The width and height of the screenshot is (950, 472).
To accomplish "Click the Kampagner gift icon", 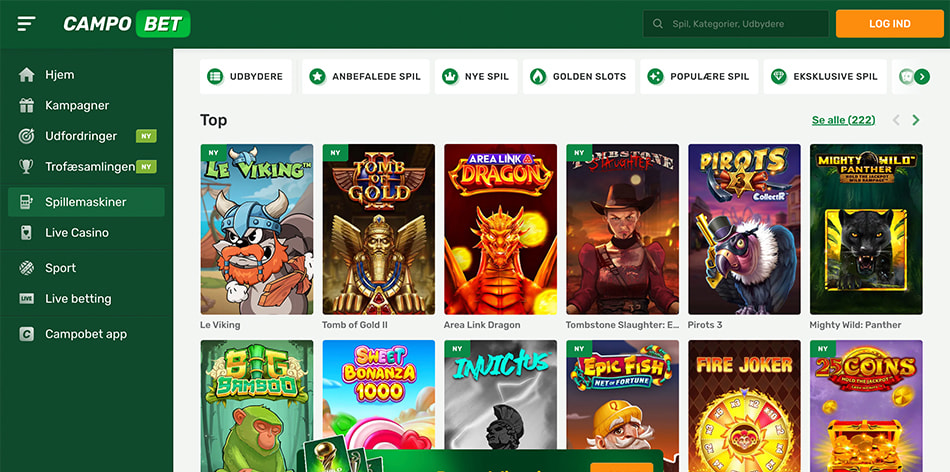I will pos(27,106).
